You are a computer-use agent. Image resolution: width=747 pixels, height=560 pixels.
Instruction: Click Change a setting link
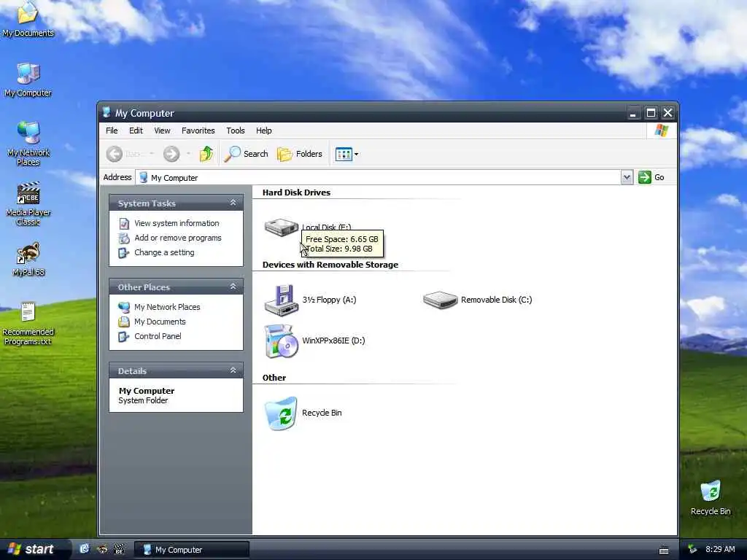pos(164,253)
